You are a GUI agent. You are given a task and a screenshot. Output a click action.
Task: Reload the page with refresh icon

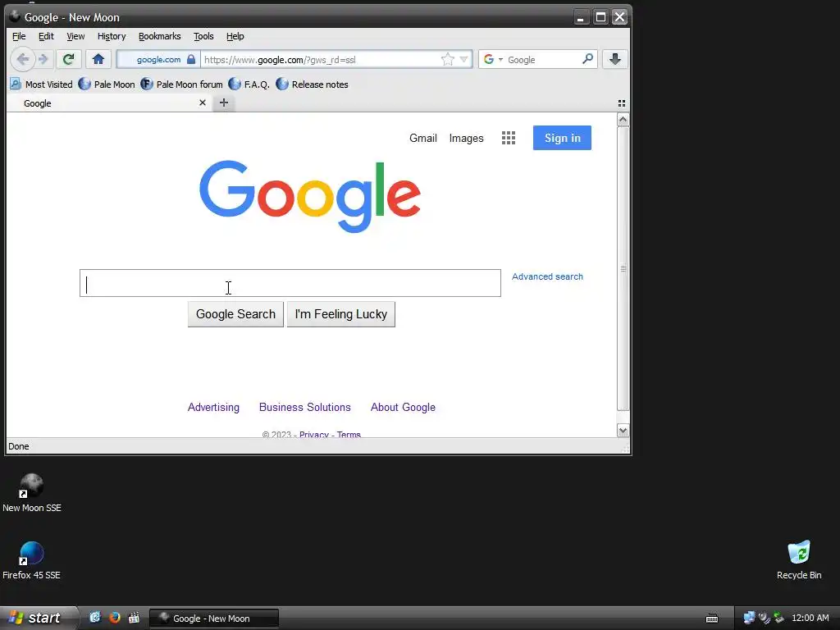(69, 59)
